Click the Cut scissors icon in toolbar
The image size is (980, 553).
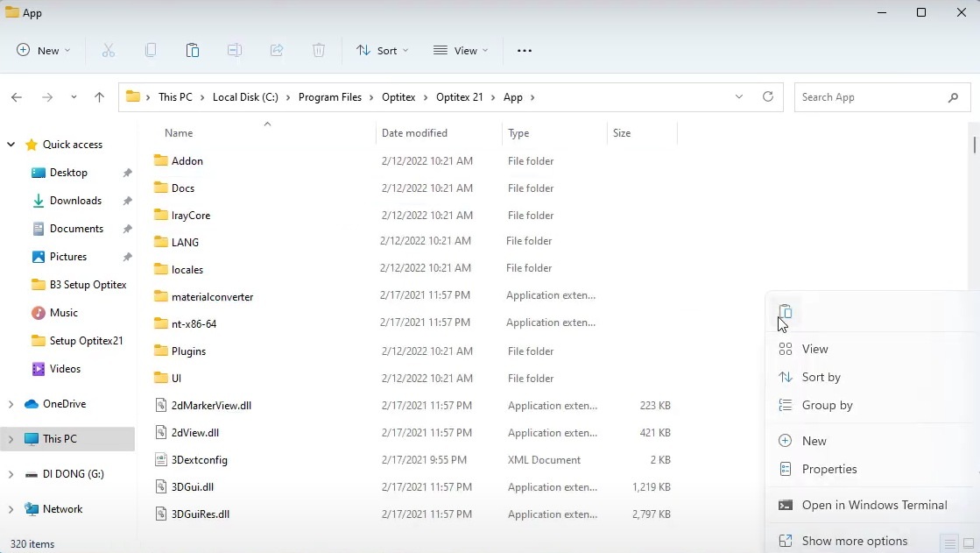click(109, 51)
